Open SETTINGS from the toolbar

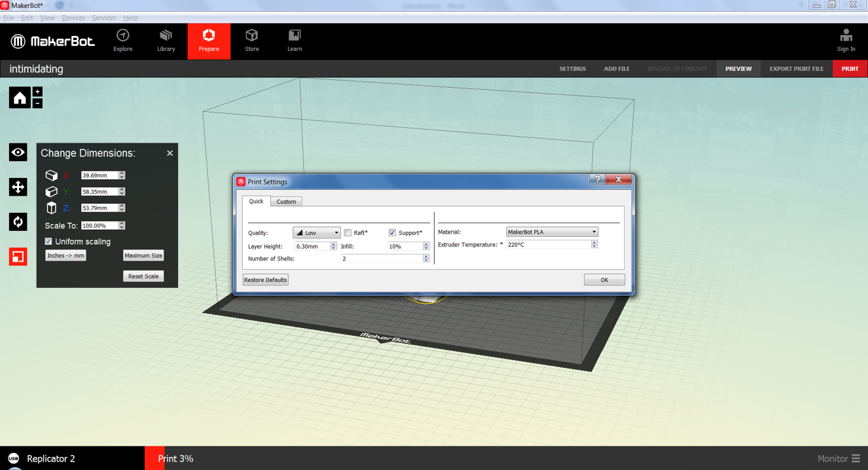[573, 69]
